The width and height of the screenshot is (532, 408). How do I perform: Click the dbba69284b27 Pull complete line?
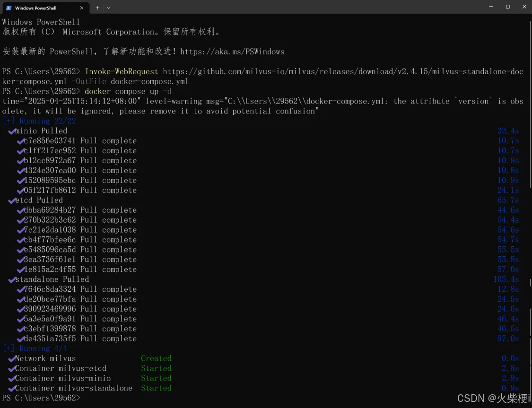tap(77, 210)
